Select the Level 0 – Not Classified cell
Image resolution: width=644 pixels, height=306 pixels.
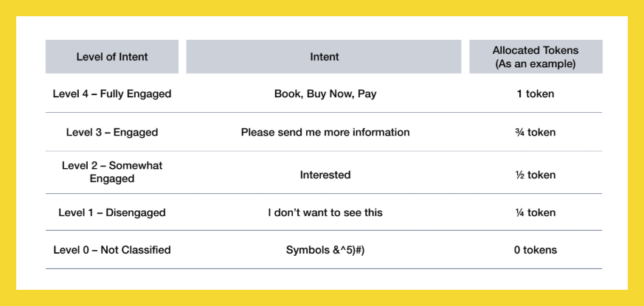[112, 250]
